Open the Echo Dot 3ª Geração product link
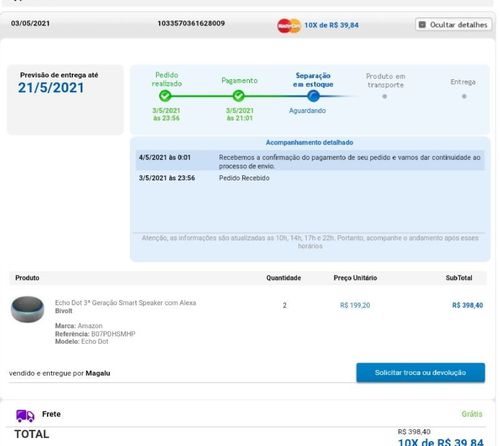The image size is (500, 446). pyautogui.click(x=125, y=303)
